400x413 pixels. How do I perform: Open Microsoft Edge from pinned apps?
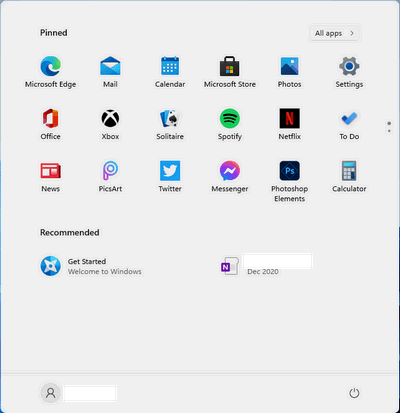pos(50,72)
